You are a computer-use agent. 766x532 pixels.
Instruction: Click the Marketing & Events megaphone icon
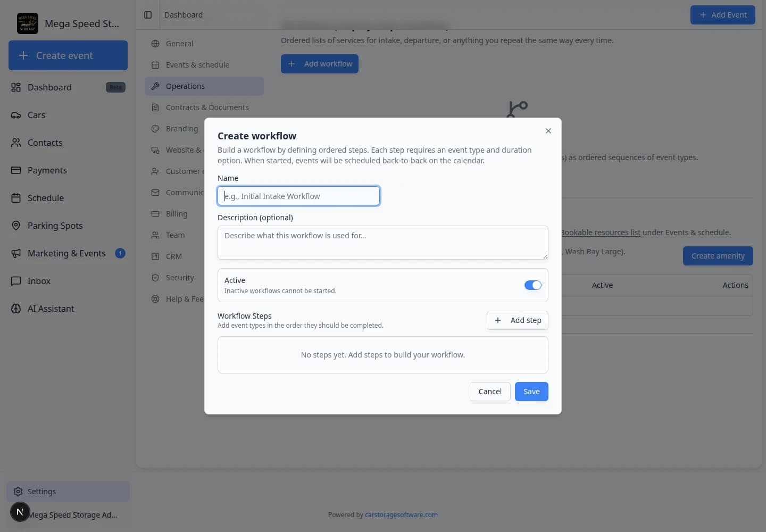[16, 253]
